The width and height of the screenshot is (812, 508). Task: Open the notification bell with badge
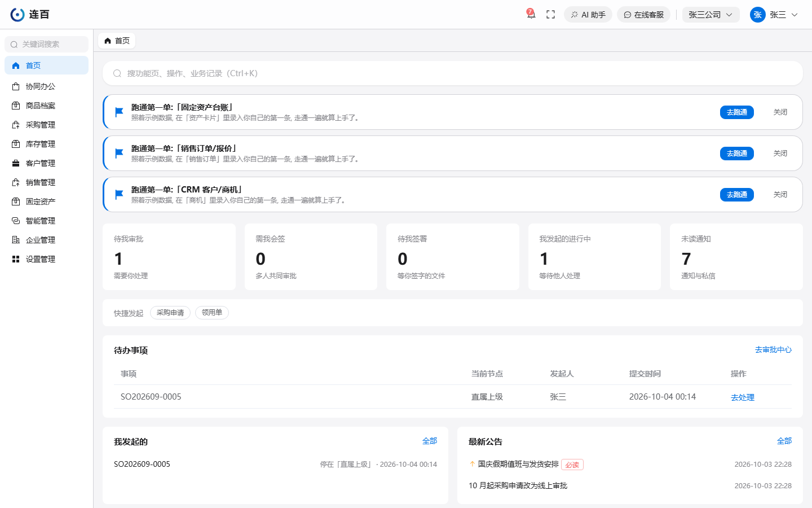[531, 14]
